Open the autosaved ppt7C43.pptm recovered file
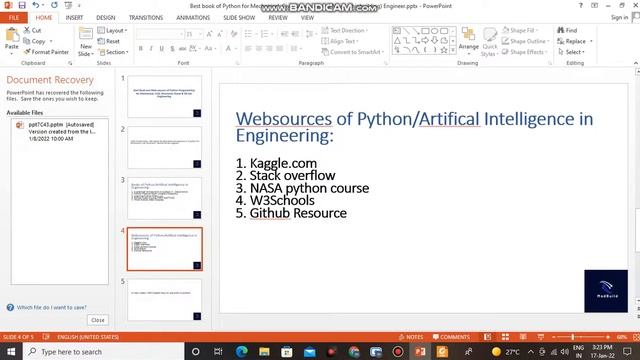Image resolution: width=640 pixels, height=360 pixels. point(60,131)
